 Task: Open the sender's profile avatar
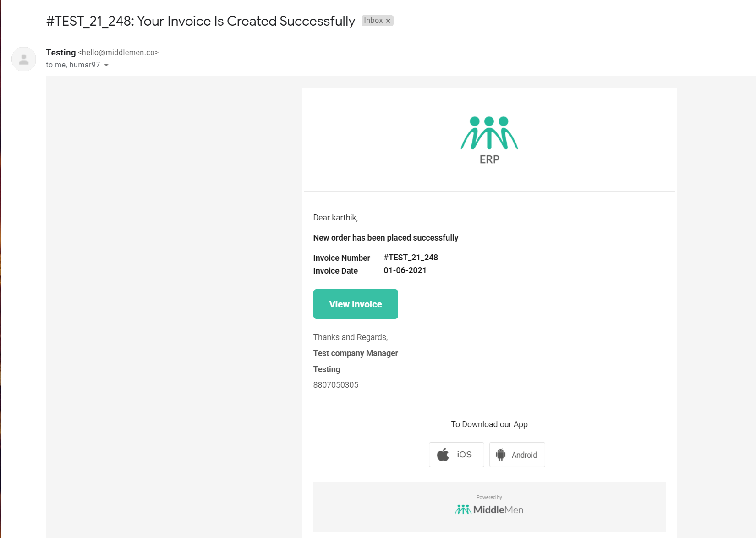click(24, 59)
